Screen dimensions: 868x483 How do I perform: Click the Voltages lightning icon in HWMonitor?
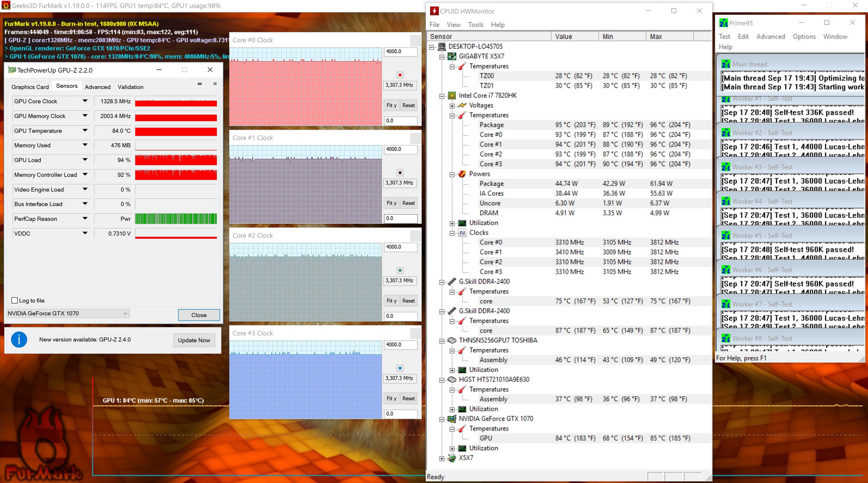(462, 105)
